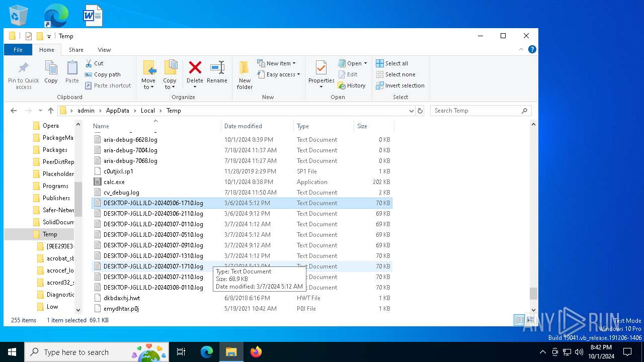644x362 pixels.
Task: Go back with navigation arrow
Action: click(14, 111)
